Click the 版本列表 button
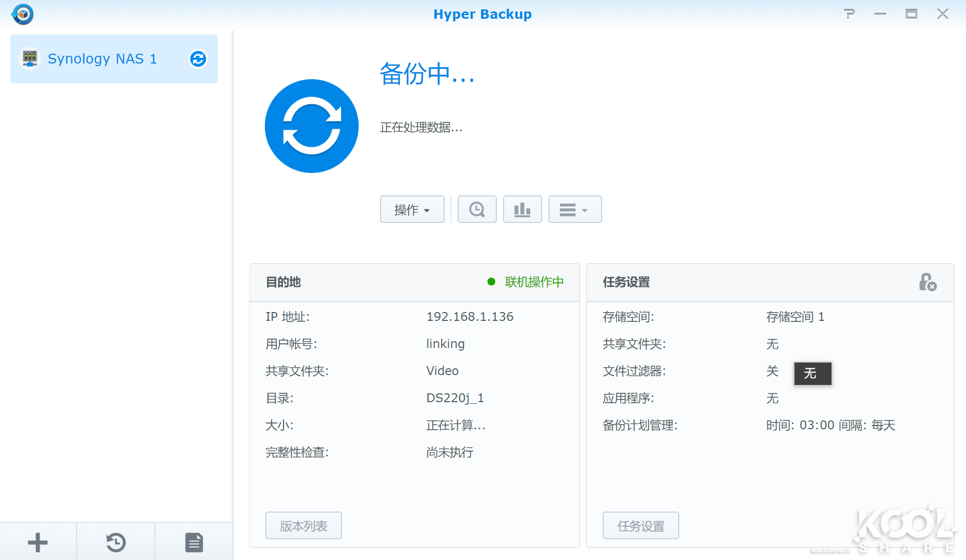 (303, 526)
